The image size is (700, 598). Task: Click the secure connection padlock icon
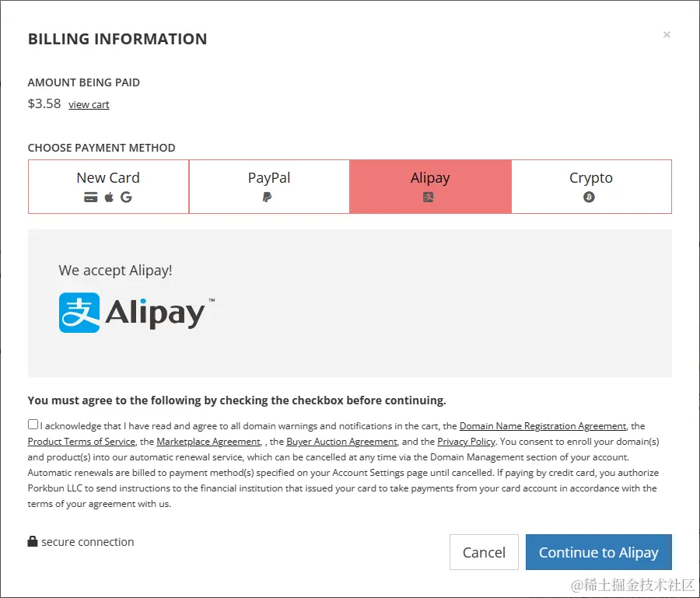click(x=33, y=541)
